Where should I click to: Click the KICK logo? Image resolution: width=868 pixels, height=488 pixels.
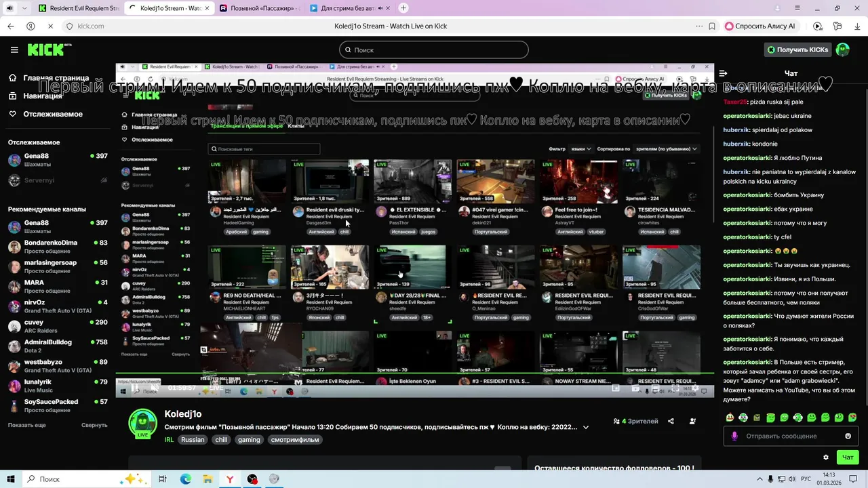pyautogui.click(x=49, y=49)
